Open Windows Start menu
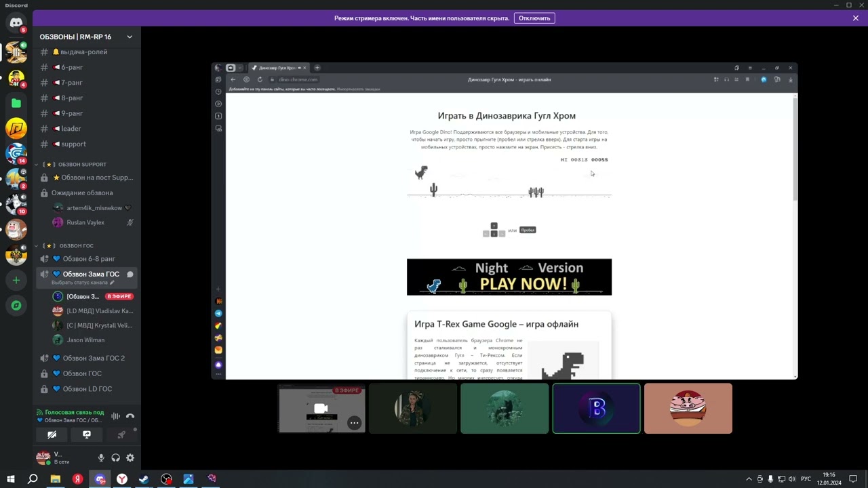The image size is (868, 488). (11, 479)
